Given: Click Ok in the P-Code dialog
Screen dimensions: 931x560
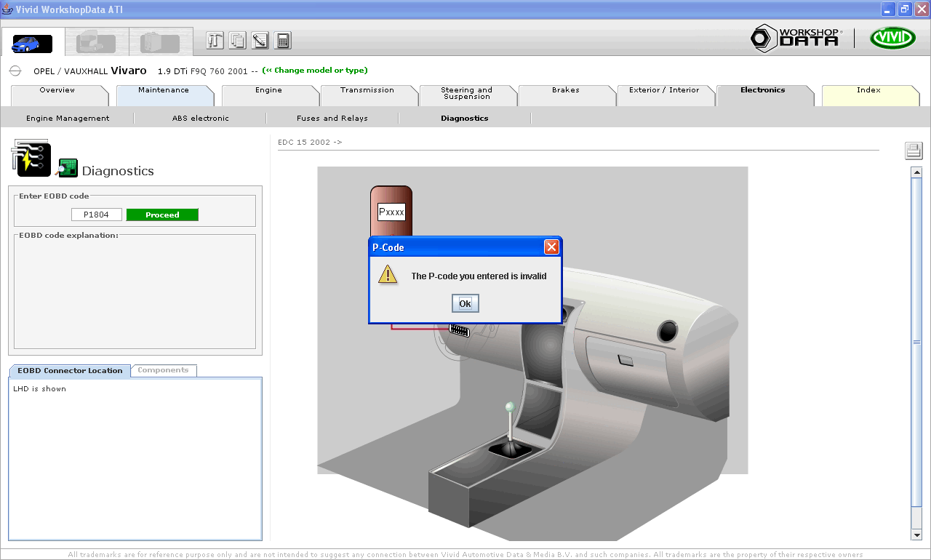Looking at the screenshot, I should tap(465, 303).
